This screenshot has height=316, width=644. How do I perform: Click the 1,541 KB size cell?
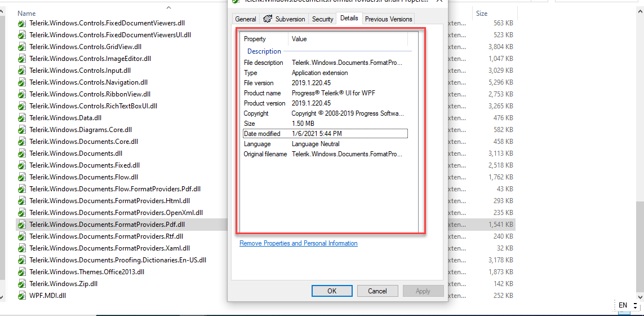pos(501,225)
